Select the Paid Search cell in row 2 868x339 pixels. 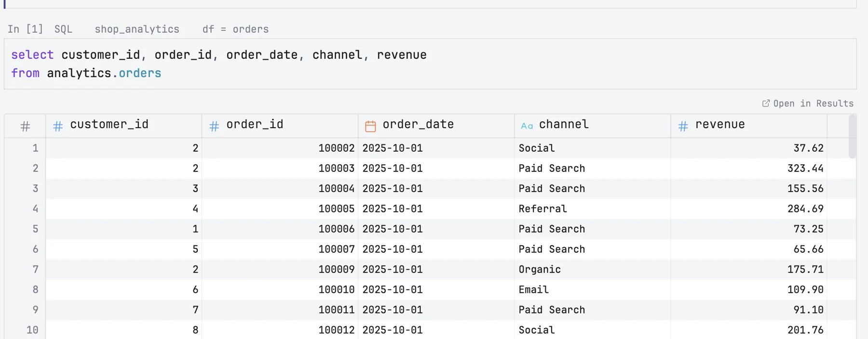tap(592, 169)
